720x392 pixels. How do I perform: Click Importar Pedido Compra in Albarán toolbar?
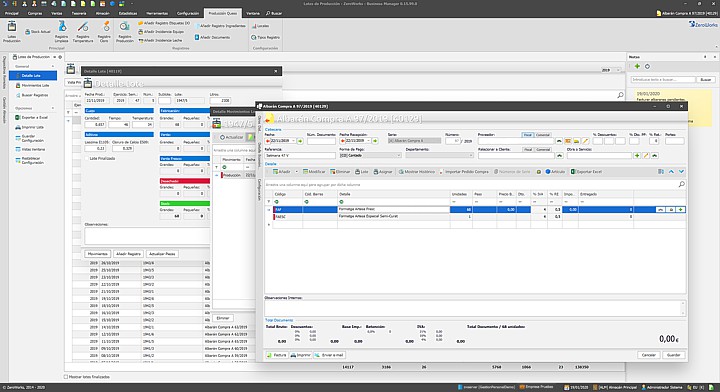point(464,172)
